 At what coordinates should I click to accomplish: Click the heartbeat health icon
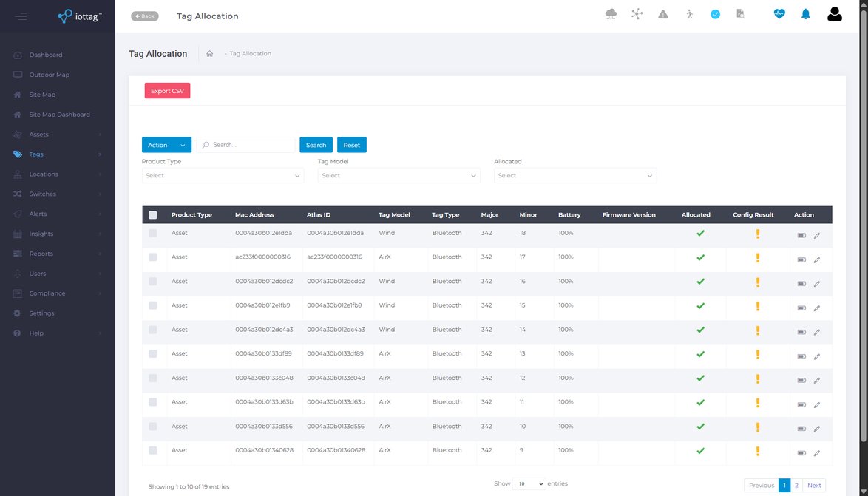779,14
